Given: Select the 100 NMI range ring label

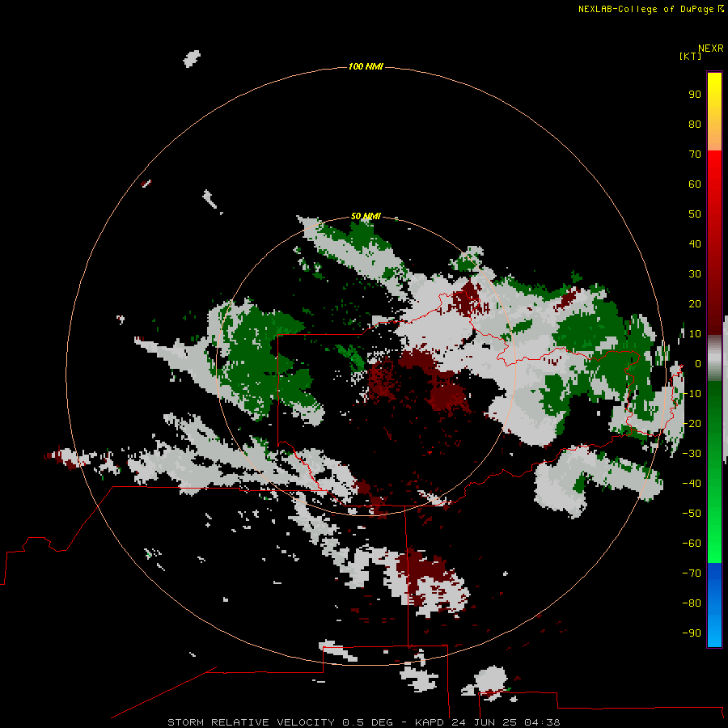Looking at the screenshot, I should (x=366, y=67).
